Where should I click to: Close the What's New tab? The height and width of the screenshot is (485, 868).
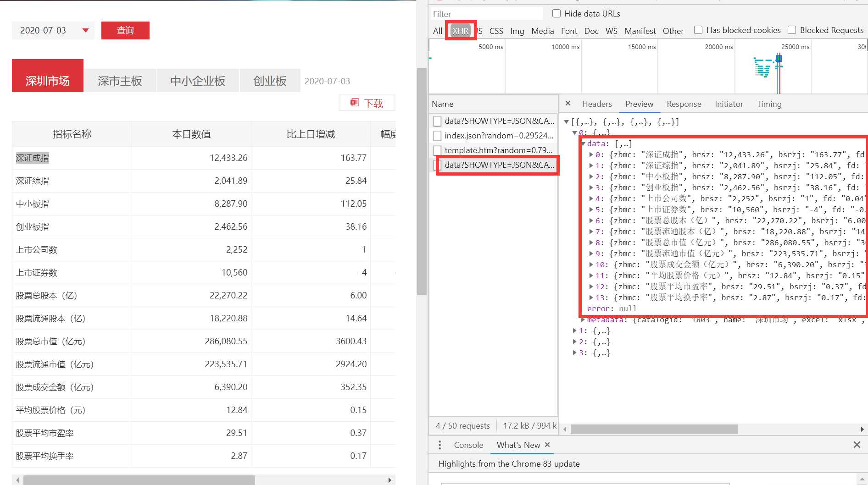point(547,445)
